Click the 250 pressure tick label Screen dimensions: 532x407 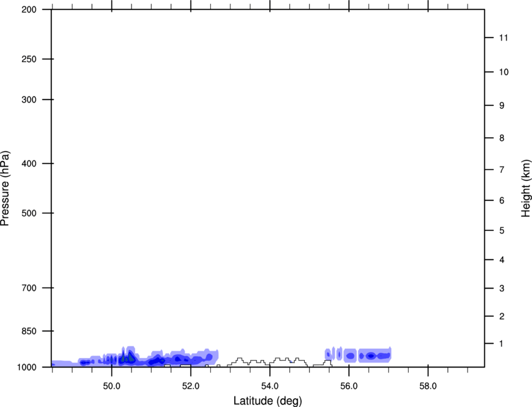[29, 59]
